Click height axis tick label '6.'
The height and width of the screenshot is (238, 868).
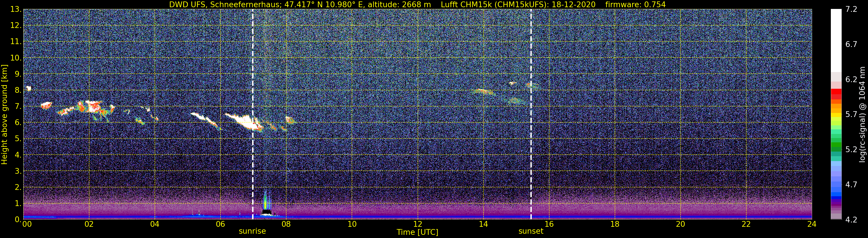pyautogui.click(x=18, y=123)
